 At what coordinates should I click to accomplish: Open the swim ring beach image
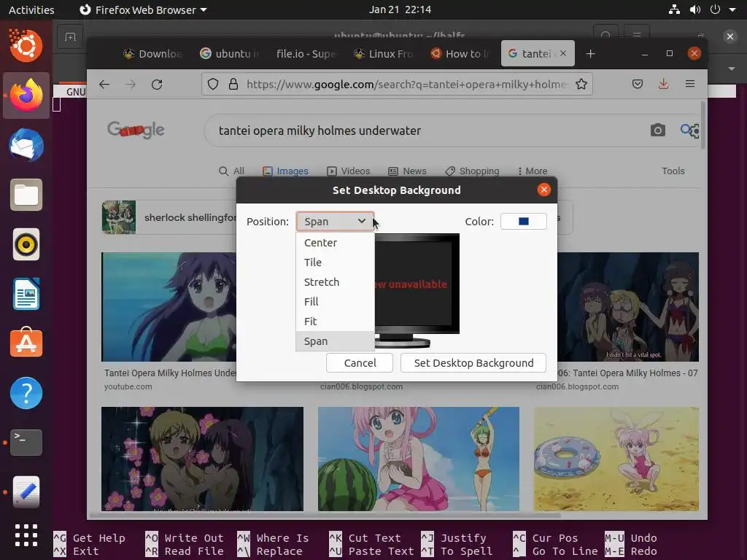(x=616, y=459)
